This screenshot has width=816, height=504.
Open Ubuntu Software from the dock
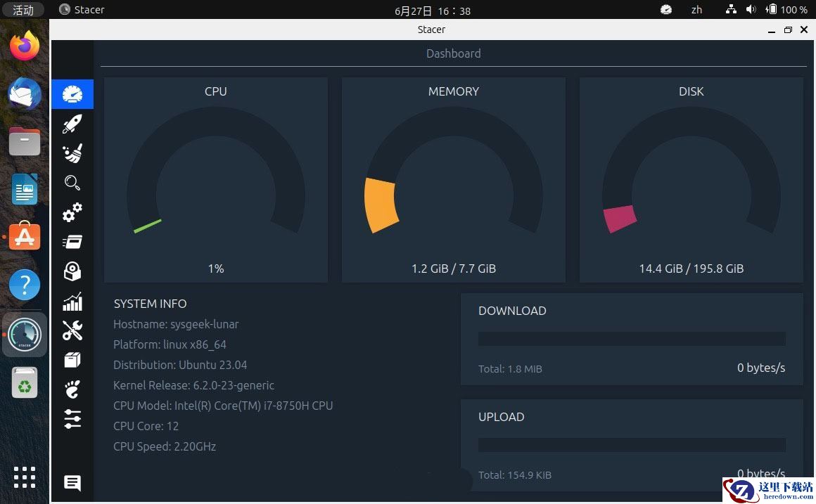point(25,237)
